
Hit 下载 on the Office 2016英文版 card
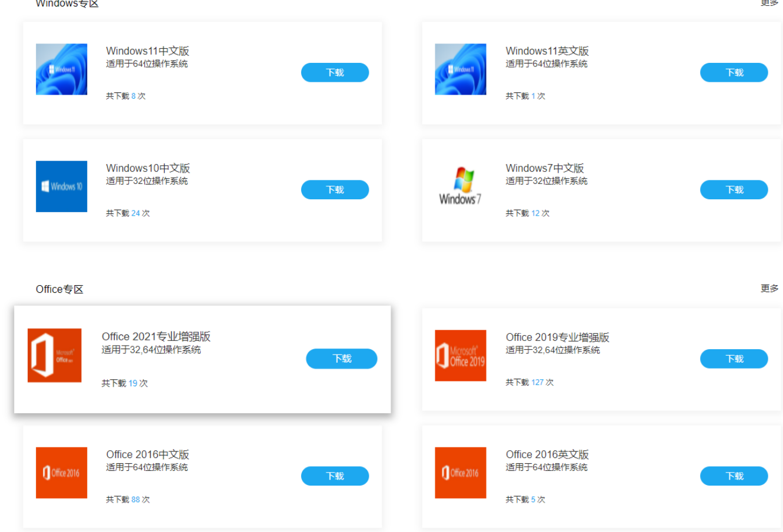point(734,476)
